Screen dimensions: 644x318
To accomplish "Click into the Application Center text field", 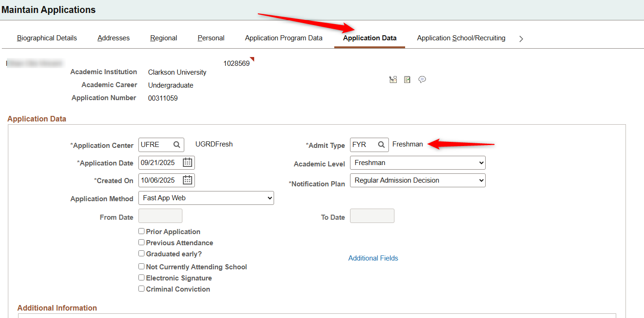I will coord(155,145).
